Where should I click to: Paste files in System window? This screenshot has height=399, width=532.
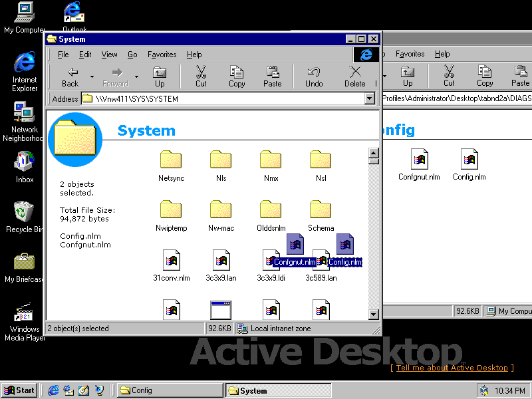pyautogui.click(x=273, y=77)
